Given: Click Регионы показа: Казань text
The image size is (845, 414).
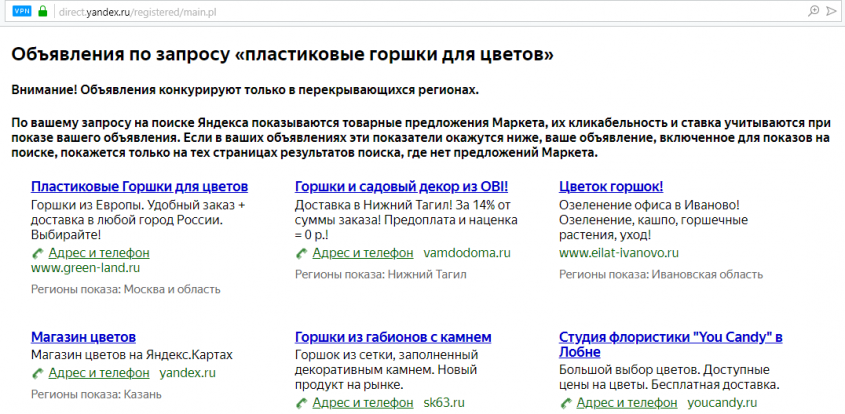Looking at the screenshot, I should tap(96, 394).
